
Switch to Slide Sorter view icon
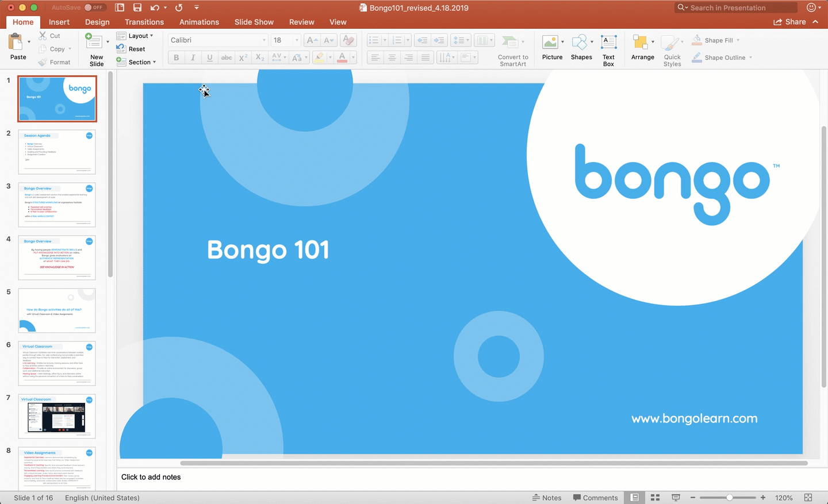tap(655, 498)
